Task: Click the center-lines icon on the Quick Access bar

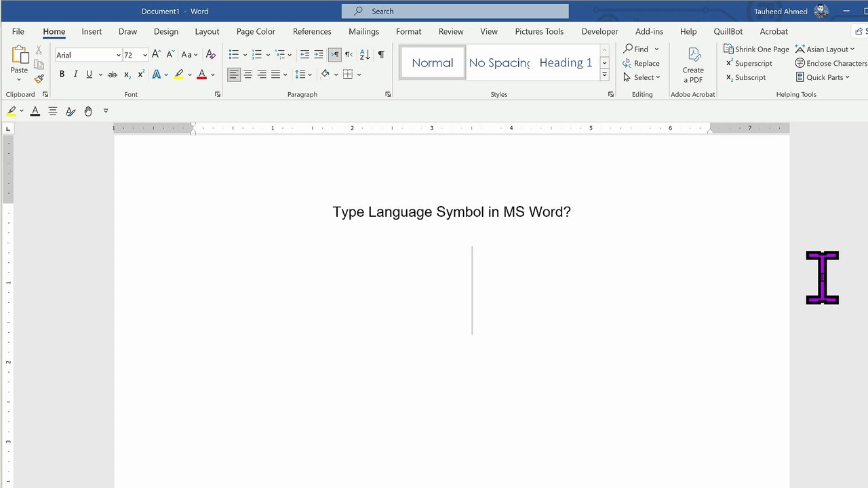Action: click(x=52, y=110)
